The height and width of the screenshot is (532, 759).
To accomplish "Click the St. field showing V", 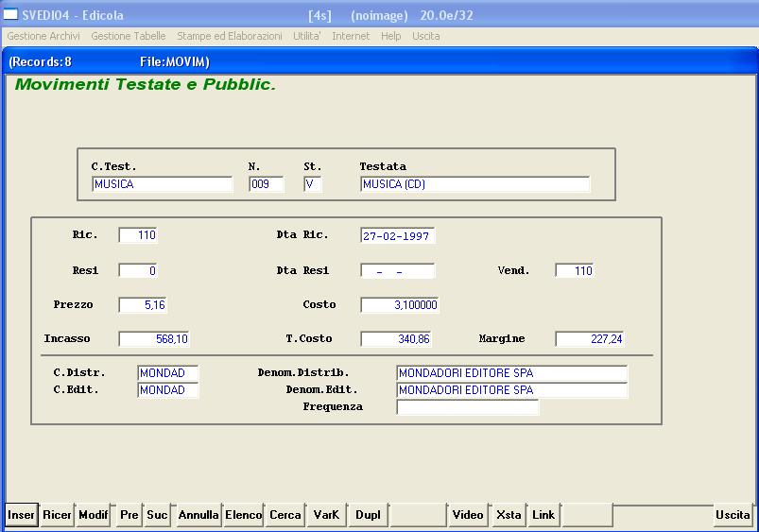I will click(313, 184).
